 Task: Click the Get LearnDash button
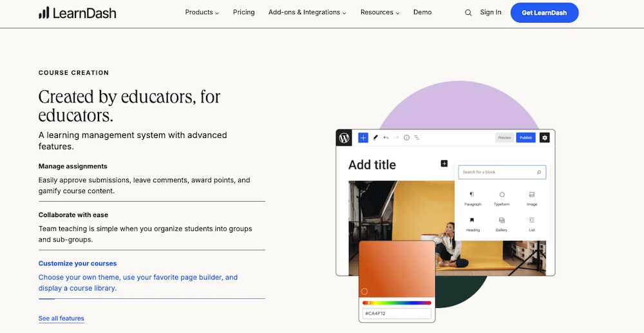click(x=544, y=13)
